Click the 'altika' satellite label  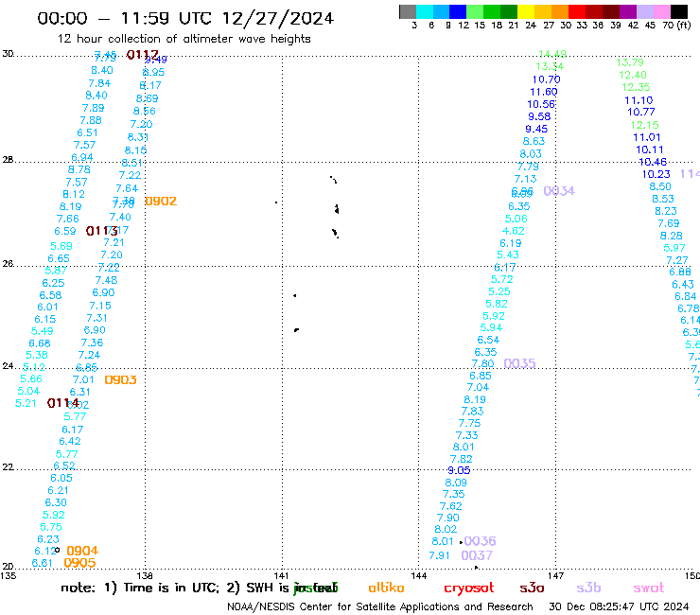tap(386, 588)
